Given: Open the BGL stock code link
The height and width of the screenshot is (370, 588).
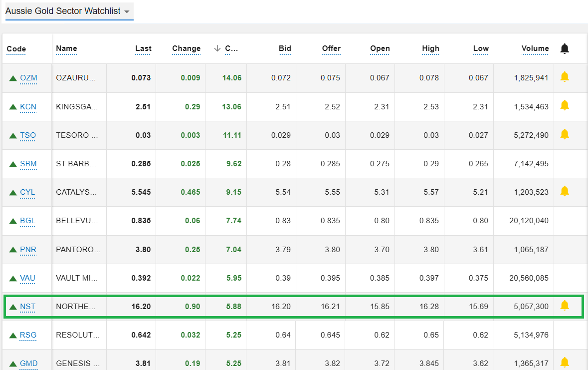Looking at the screenshot, I should pos(28,221).
